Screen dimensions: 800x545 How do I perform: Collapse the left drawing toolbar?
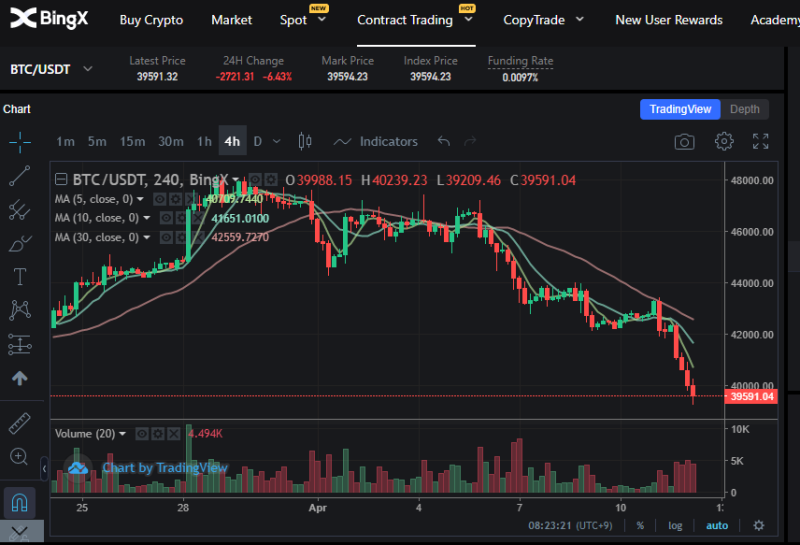point(44,468)
